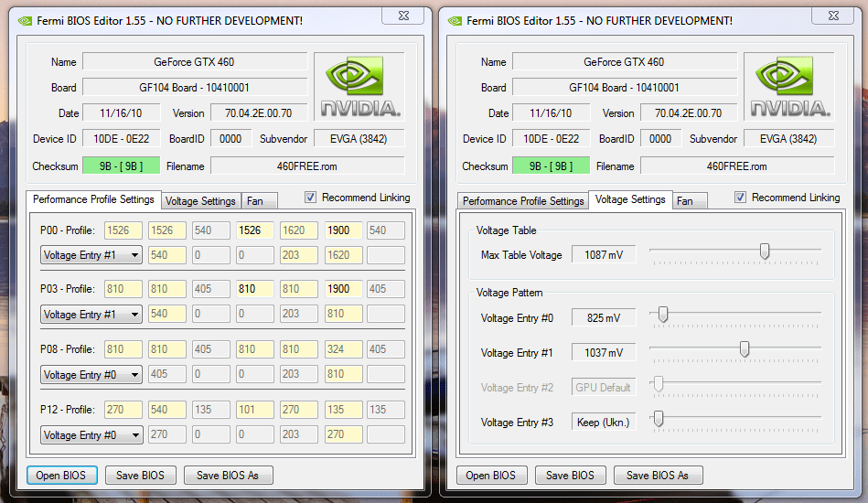Click the P03 profile bold 810 field
This screenshot has width=868, height=503.
tap(254, 289)
